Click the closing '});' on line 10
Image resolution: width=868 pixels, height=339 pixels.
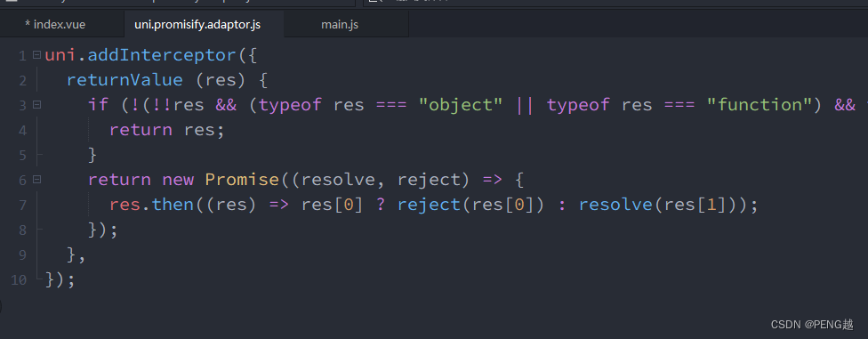coord(60,279)
